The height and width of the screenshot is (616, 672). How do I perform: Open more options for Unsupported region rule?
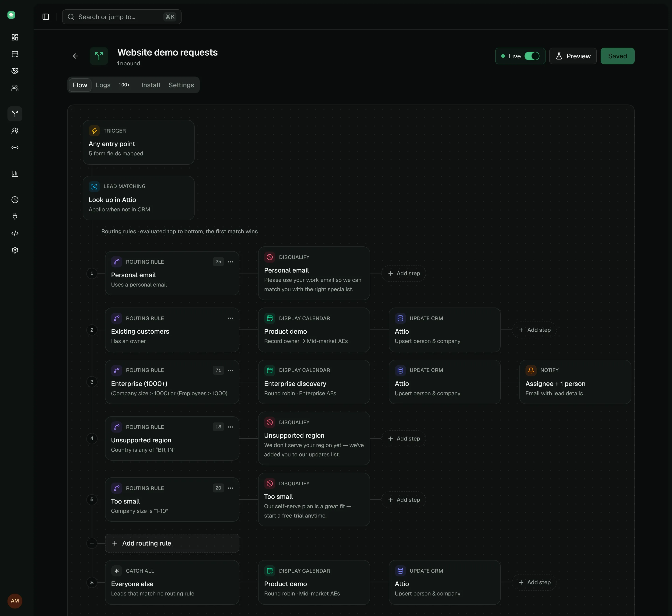point(230,427)
